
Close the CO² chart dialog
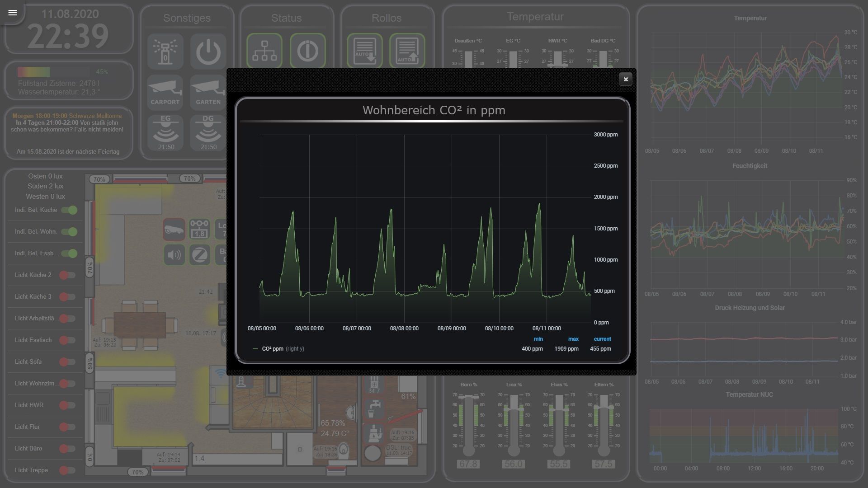tap(625, 79)
